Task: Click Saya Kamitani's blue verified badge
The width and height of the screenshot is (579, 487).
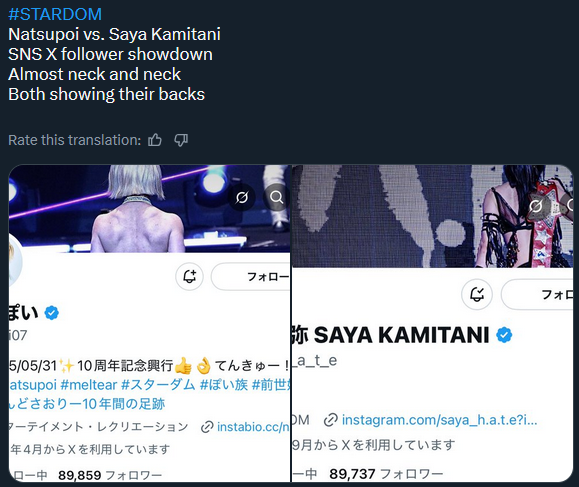Action: (504, 335)
